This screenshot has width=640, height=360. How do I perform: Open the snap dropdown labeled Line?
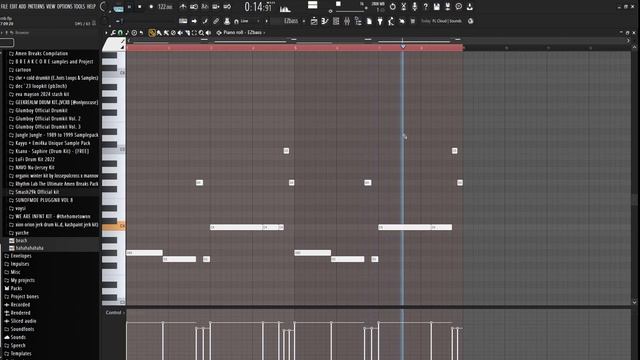click(x=249, y=21)
